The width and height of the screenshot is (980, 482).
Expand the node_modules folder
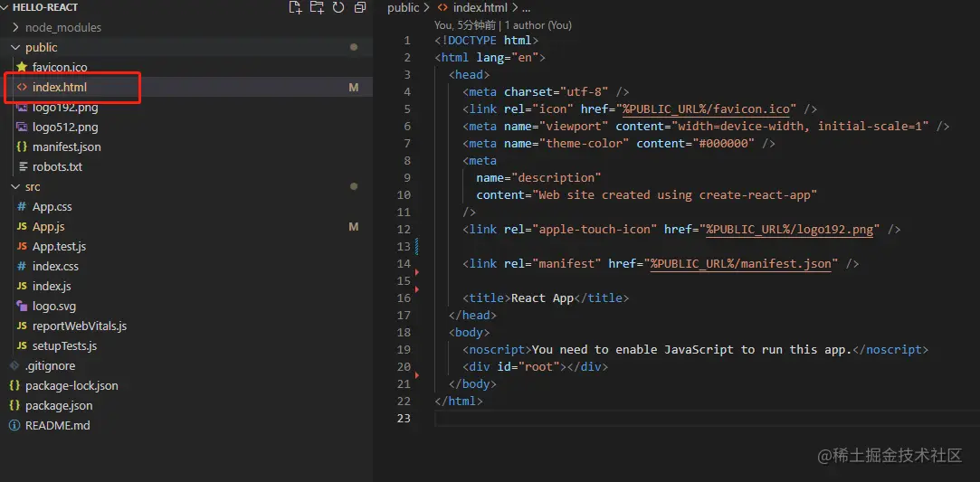tap(15, 27)
